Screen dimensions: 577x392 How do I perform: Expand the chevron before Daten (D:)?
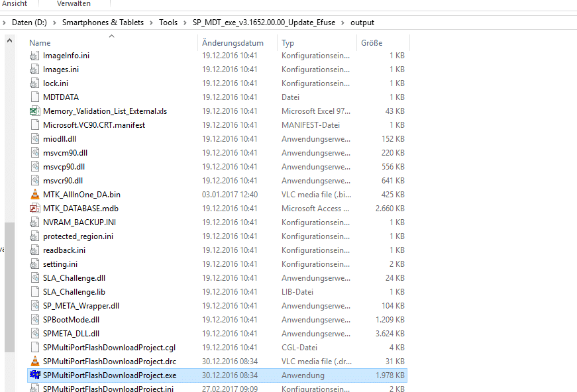point(4,23)
